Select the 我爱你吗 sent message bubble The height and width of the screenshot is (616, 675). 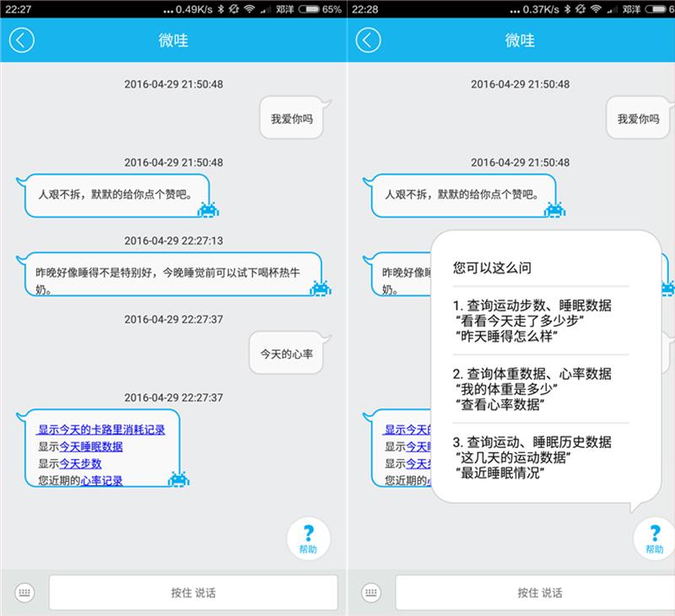pos(290,117)
